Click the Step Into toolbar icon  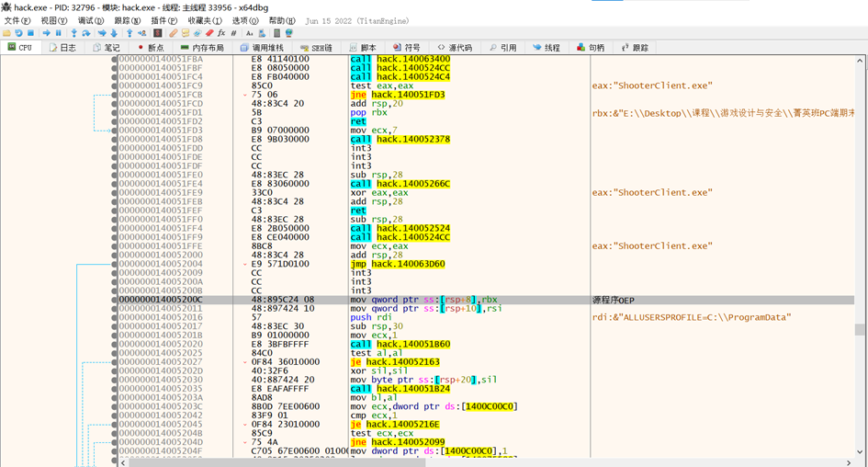(74, 33)
